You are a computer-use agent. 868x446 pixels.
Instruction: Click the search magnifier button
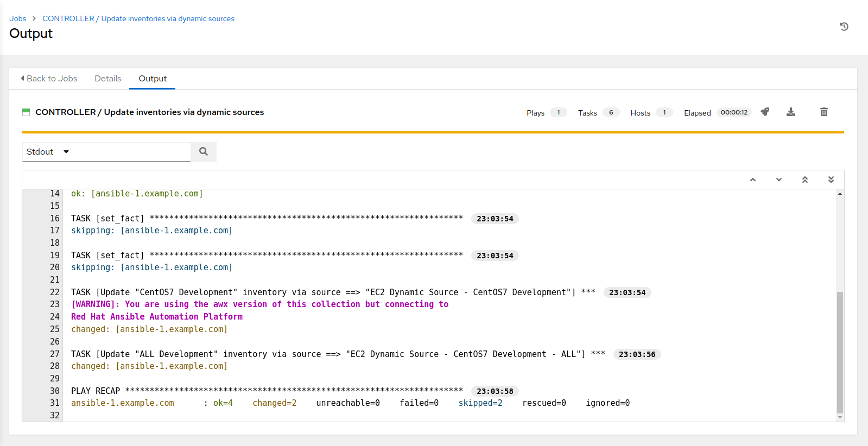pos(204,152)
